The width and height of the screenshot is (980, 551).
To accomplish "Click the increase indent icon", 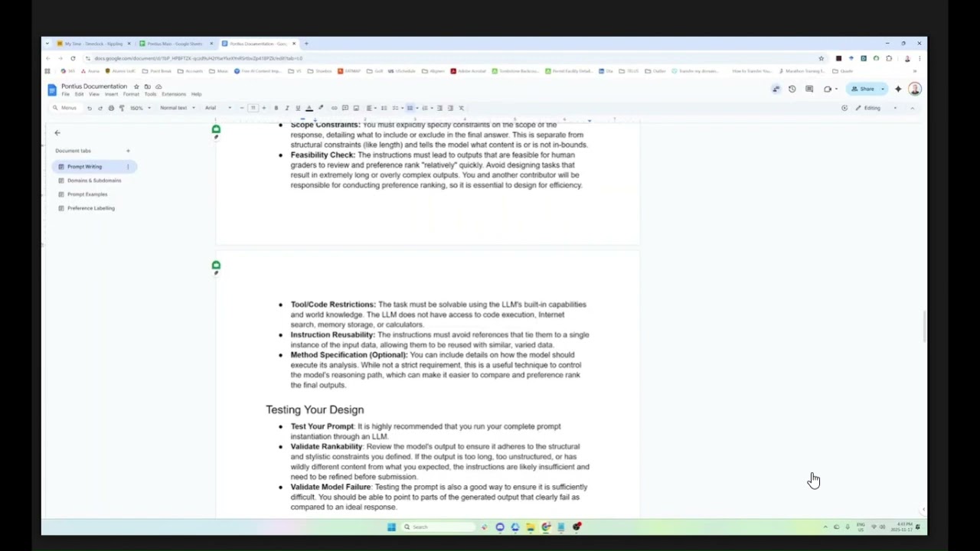I will tap(450, 108).
